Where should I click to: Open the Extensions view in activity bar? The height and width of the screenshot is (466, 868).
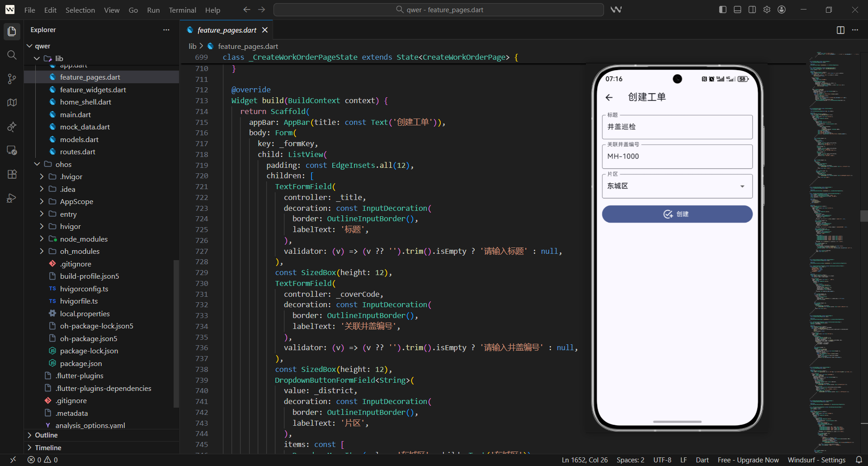pos(12,174)
